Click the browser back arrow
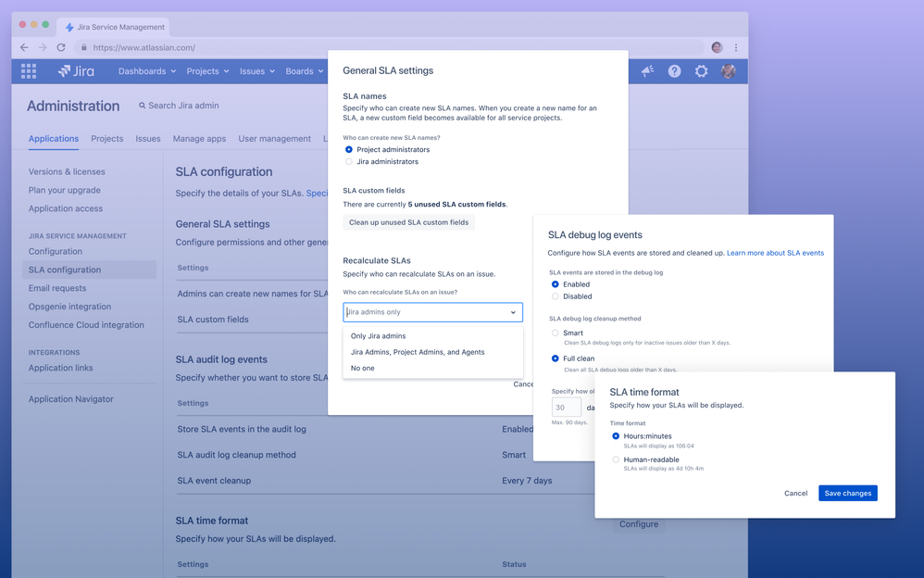The width and height of the screenshot is (924, 578). click(24, 47)
